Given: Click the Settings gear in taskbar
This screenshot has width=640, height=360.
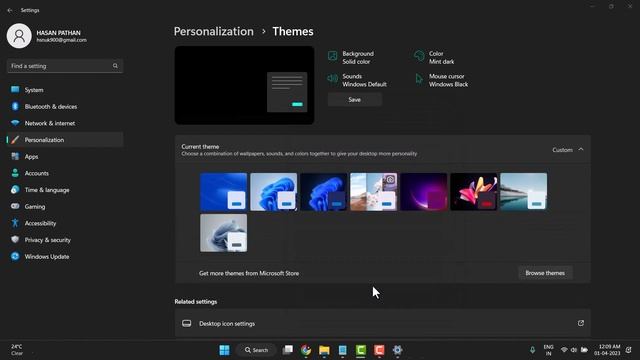Looking at the screenshot, I should pyautogui.click(x=398, y=350).
